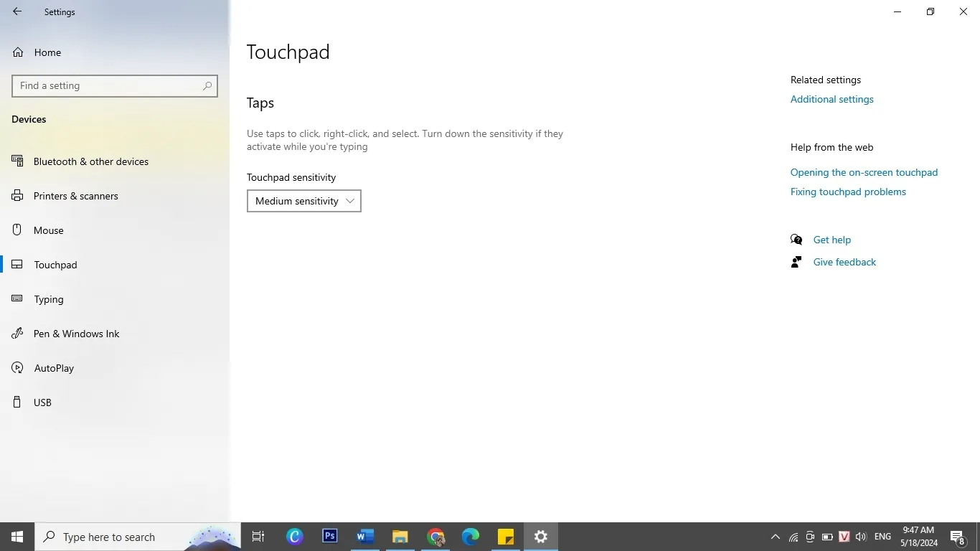This screenshot has width=980, height=551.
Task: Open Action Center notifications
Action: tap(957, 537)
